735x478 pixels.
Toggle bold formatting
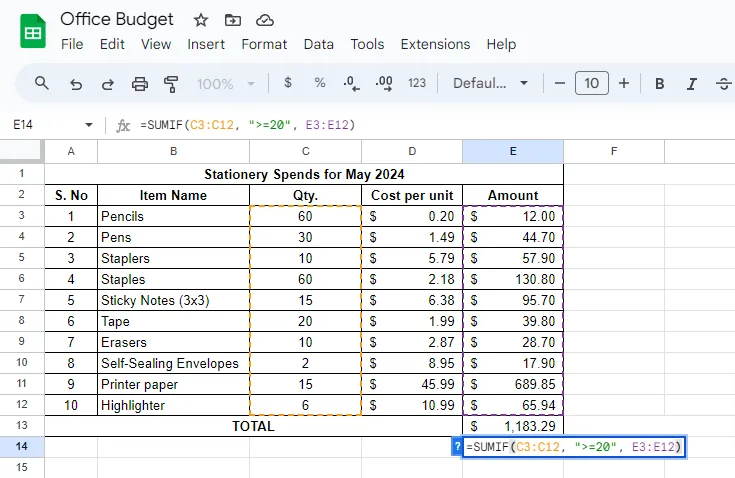660,83
